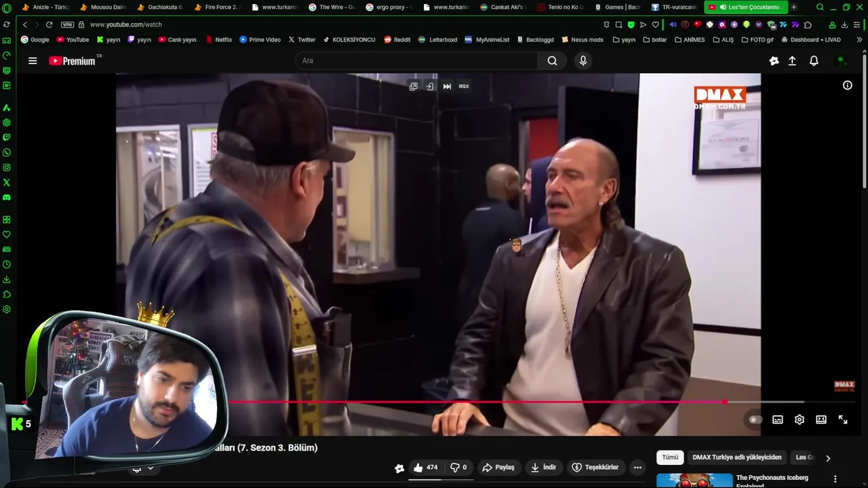Open The Psychonauts Iceberg Explained video thumbnail

pyautogui.click(x=694, y=481)
